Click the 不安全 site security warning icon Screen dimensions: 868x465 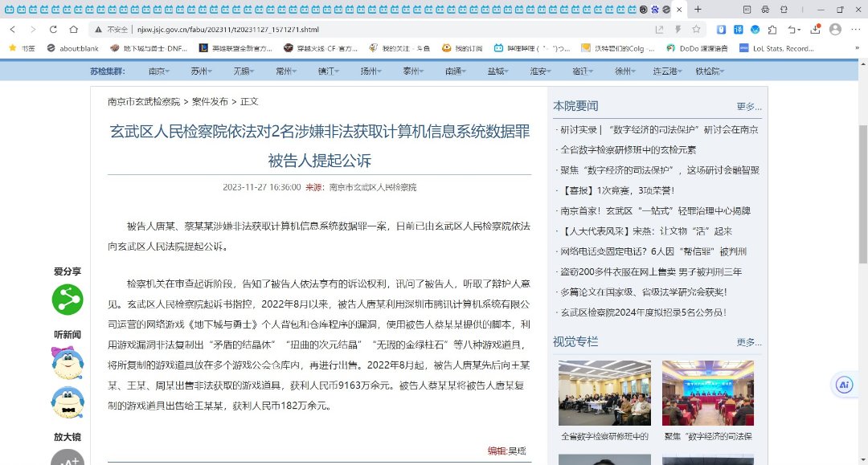tap(98, 29)
